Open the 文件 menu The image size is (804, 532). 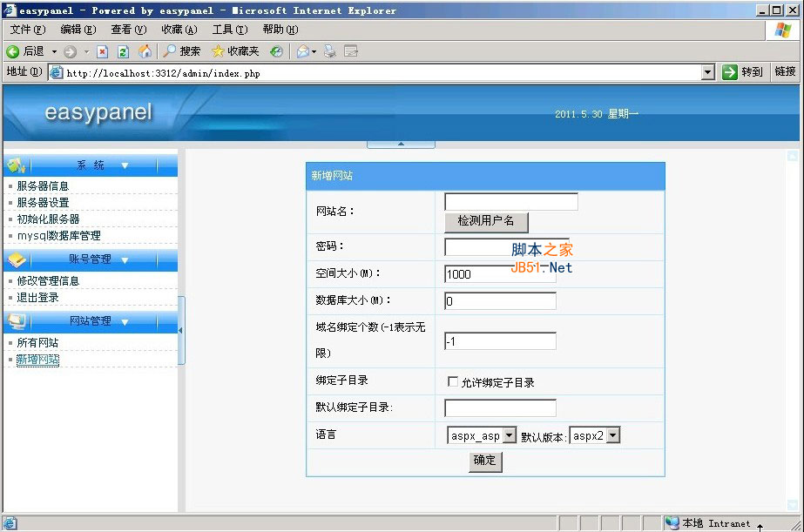(24, 29)
